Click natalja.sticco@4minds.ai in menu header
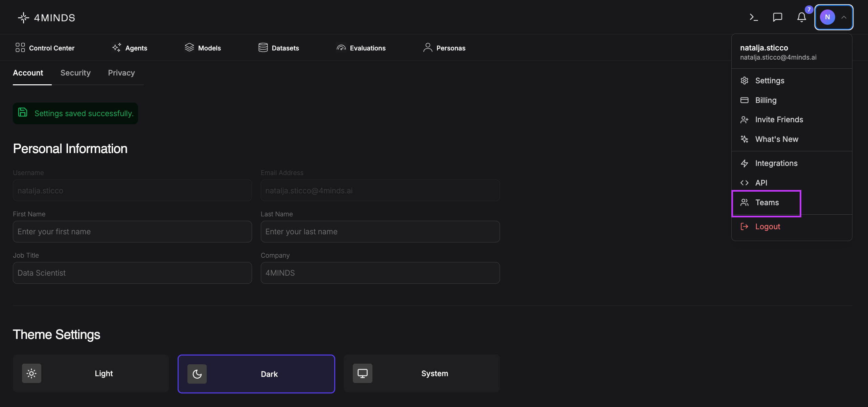The width and height of the screenshot is (868, 407). pos(778,58)
